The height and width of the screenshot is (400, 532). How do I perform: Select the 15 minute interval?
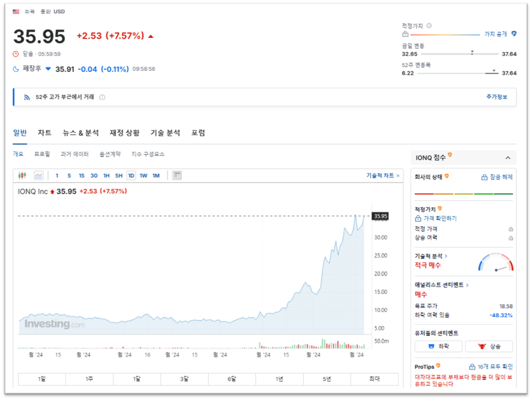[81, 175]
